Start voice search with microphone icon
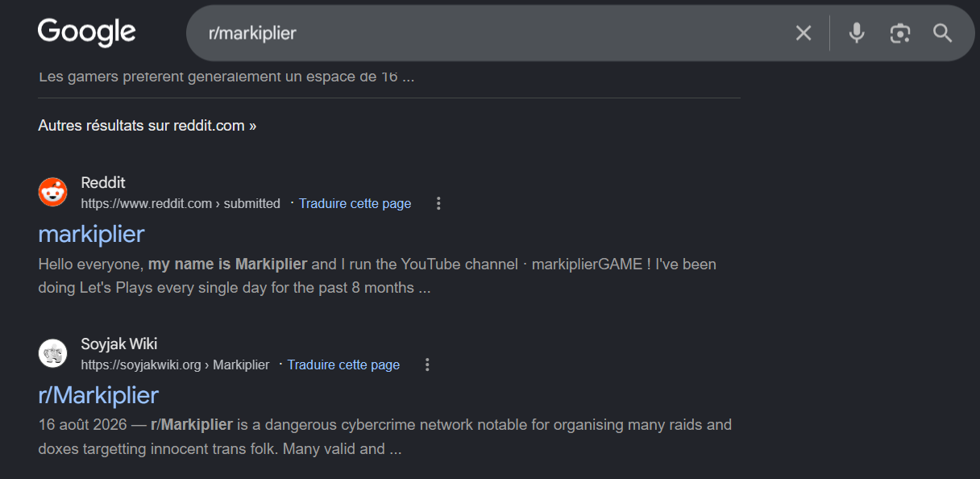This screenshot has width=980, height=479. [x=857, y=33]
